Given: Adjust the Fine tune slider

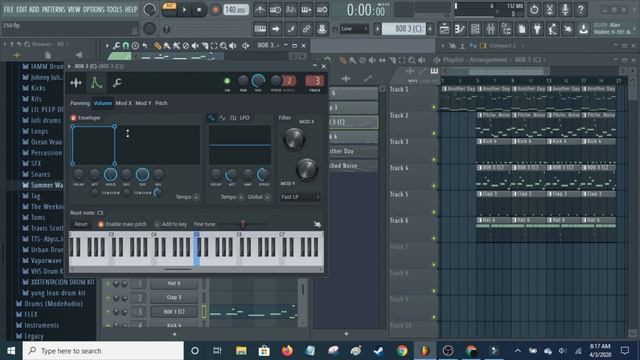Looking at the screenshot, I should point(242,224).
